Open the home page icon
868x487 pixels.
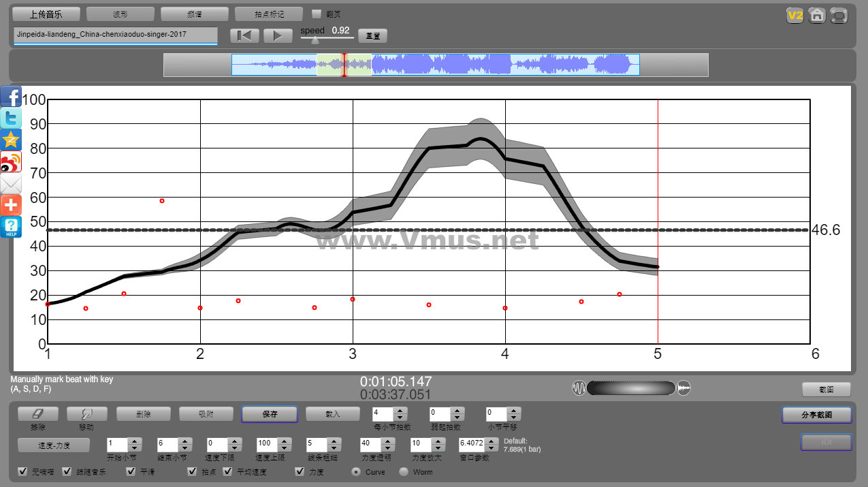(817, 16)
